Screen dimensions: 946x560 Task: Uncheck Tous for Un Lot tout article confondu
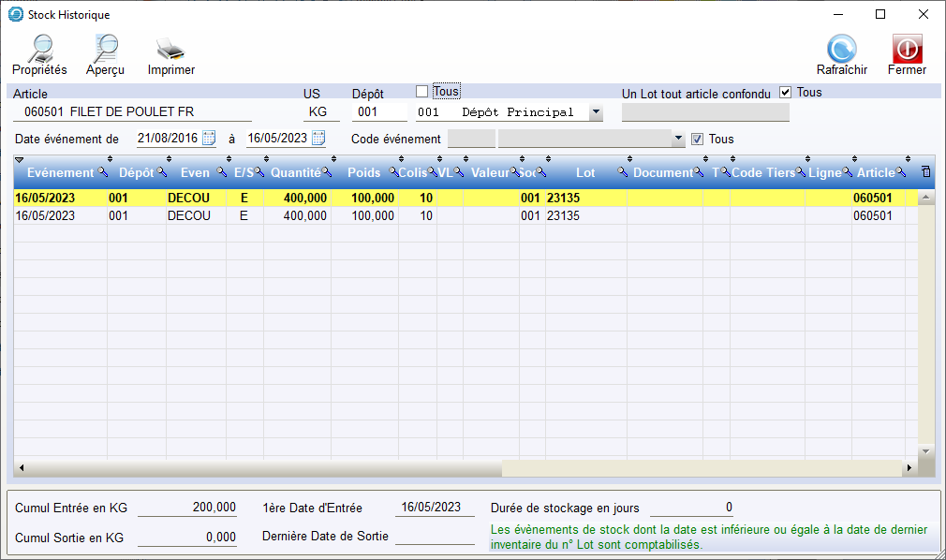click(x=785, y=93)
